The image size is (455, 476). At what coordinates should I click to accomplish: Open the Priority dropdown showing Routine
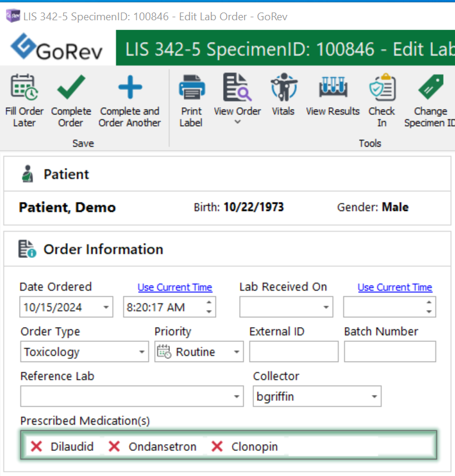pyautogui.click(x=237, y=352)
